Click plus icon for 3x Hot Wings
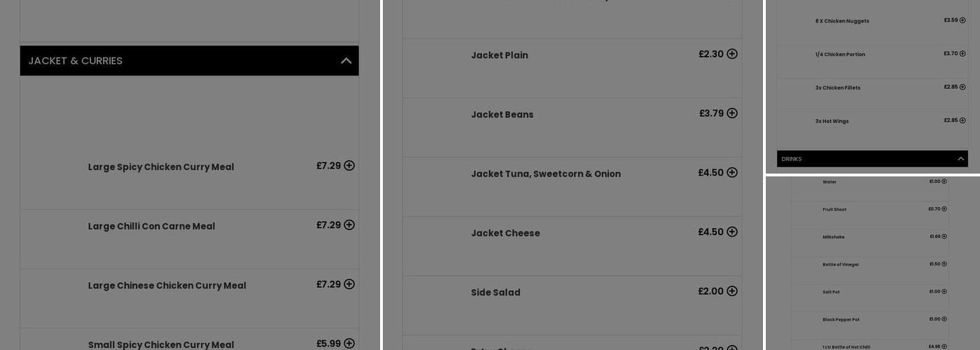Screen dimensions: 980x350 pyautogui.click(x=962, y=120)
